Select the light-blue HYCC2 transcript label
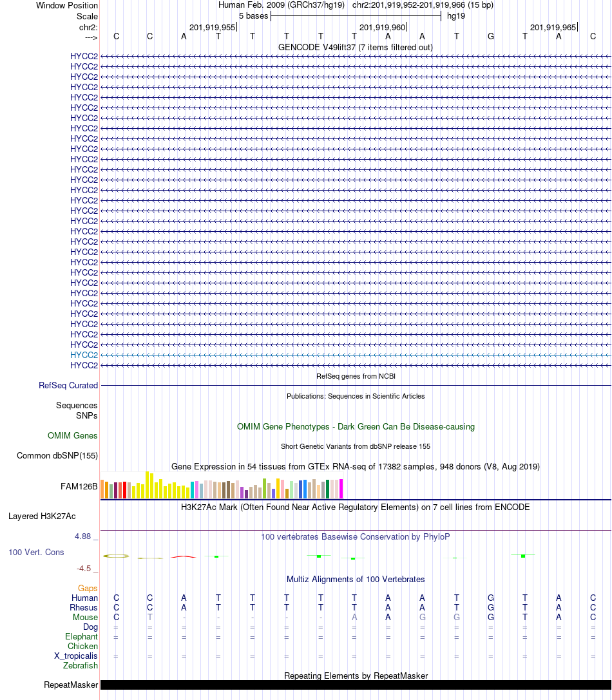Screen dimensions: 612x700 (x=84, y=355)
